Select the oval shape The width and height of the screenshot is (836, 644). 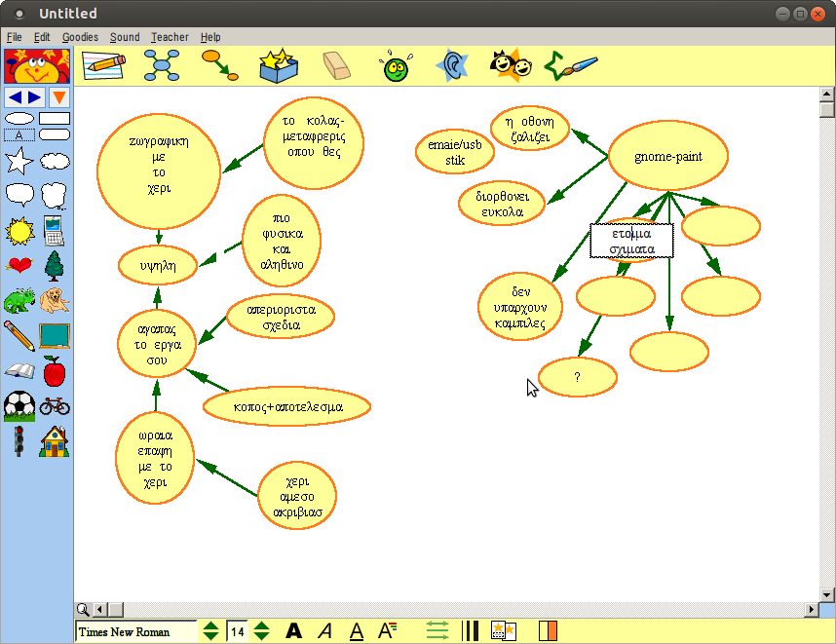[x=19, y=118]
